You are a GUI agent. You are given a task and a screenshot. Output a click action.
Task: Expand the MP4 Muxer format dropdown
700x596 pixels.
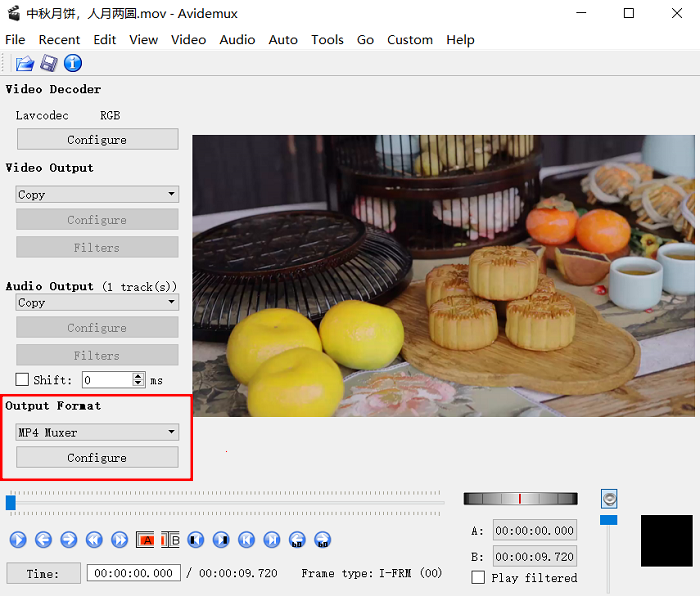[x=97, y=432]
